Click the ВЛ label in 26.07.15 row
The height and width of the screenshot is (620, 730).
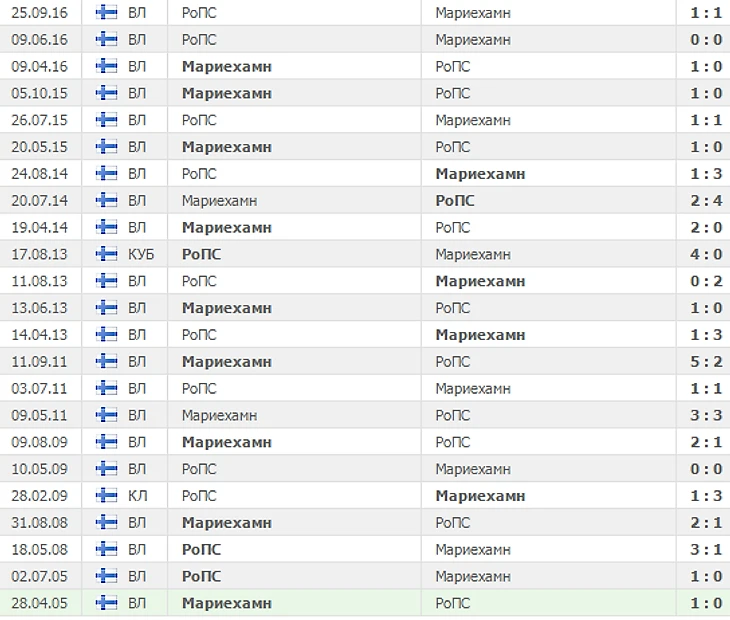(137, 120)
